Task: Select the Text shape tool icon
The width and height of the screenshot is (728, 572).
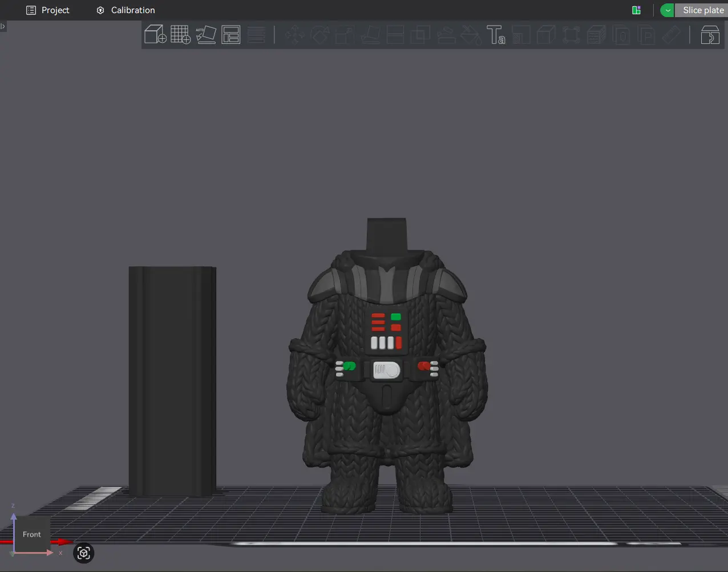Action: (x=496, y=35)
